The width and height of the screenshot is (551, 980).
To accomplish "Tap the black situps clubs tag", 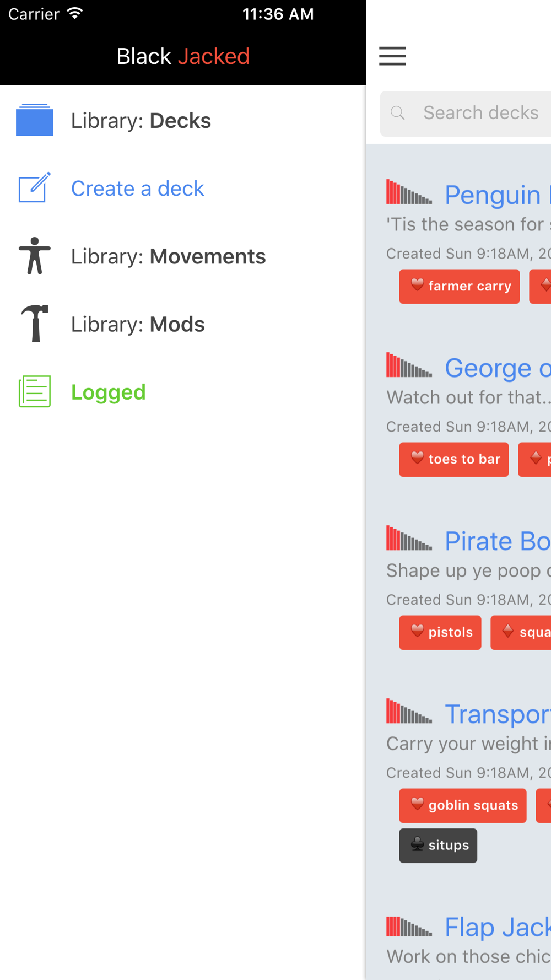I will pos(438,846).
